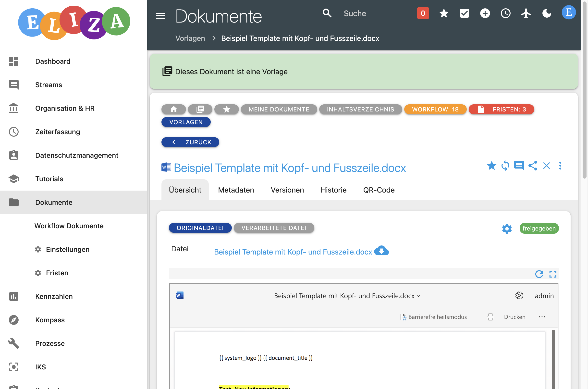The width and height of the screenshot is (588, 389).
Task: Click Drucken in the viewer
Action: pos(514,317)
